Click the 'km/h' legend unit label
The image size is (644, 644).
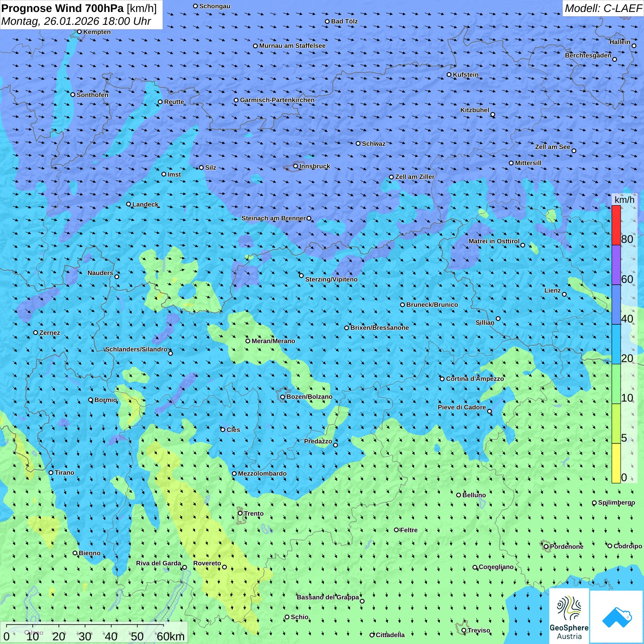[624, 200]
